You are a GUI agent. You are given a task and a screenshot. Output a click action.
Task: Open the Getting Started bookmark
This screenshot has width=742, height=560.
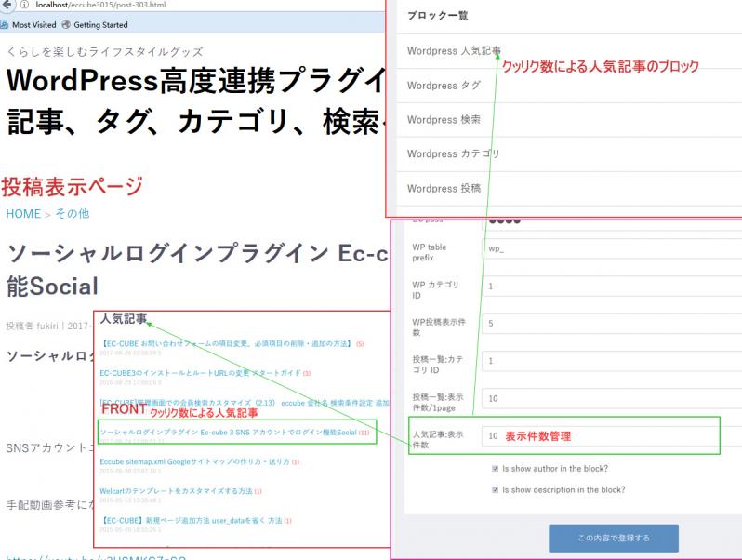[x=95, y=24]
